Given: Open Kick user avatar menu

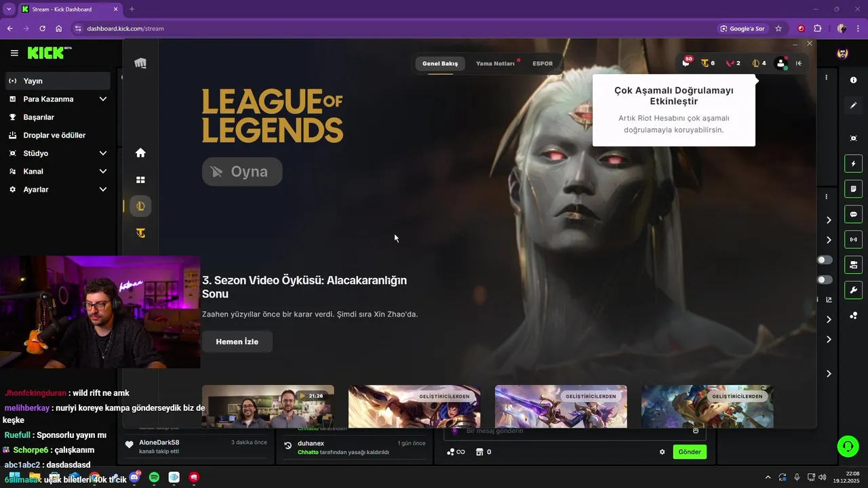Looking at the screenshot, I should click(842, 54).
